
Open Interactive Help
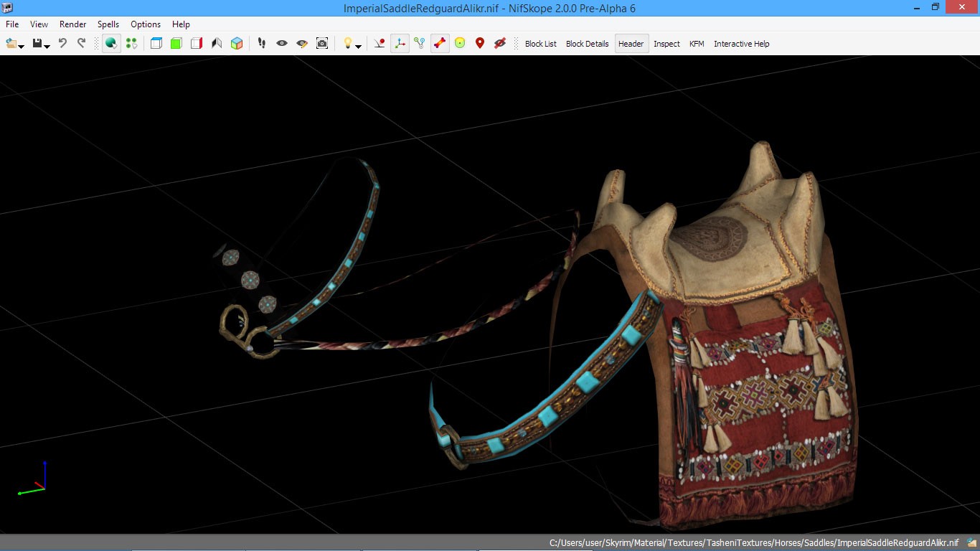(x=741, y=44)
